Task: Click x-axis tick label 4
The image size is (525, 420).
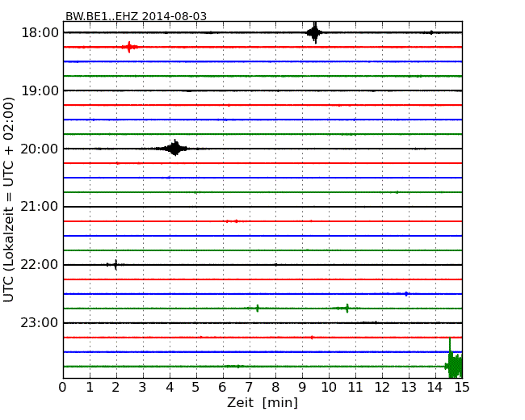Action: tap(170, 388)
